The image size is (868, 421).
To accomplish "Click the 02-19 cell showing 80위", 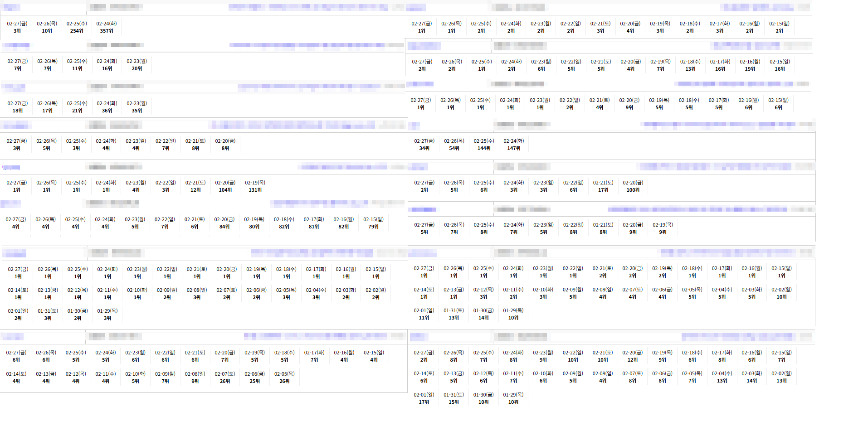I will [x=254, y=223].
